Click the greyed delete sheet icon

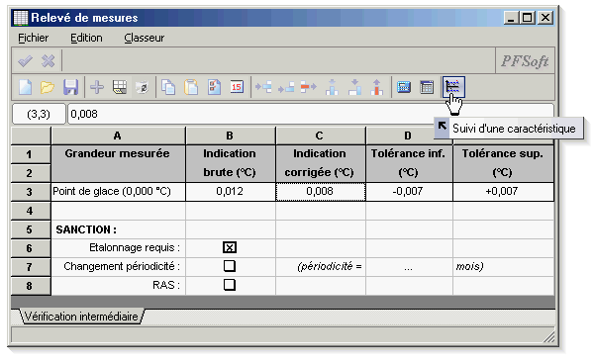(143, 87)
